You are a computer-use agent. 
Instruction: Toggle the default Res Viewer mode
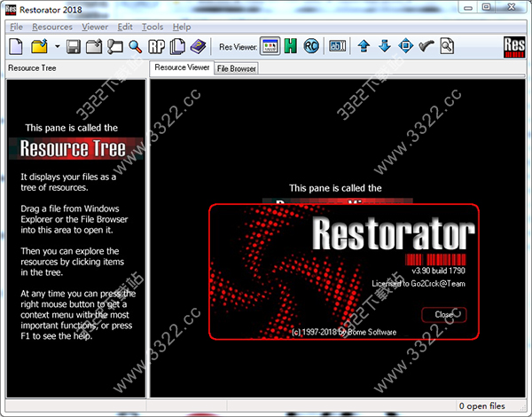270,46
